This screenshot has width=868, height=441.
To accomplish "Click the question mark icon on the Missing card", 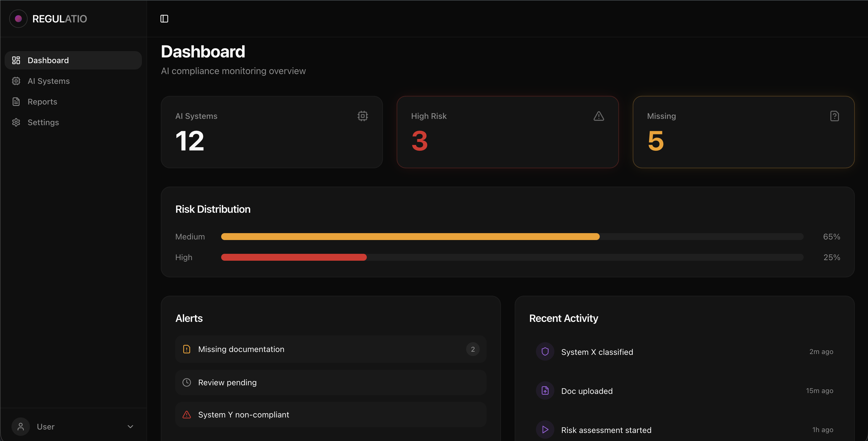I will point(834,116).
